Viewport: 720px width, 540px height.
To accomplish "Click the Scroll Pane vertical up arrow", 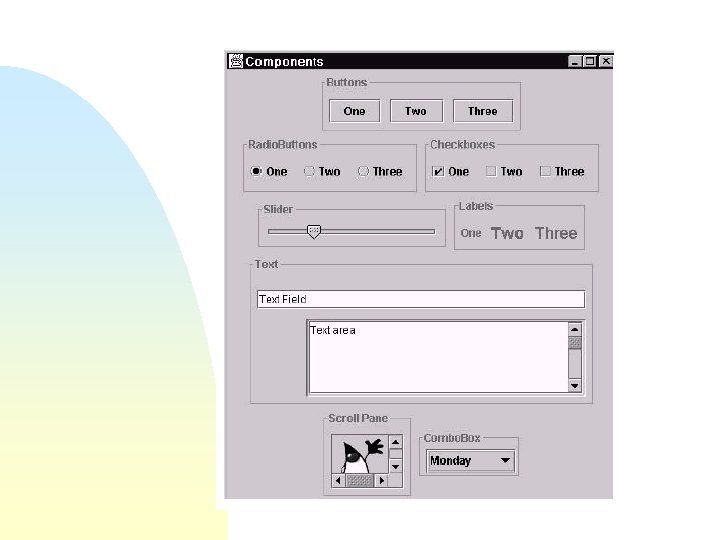I will point(395,442).
